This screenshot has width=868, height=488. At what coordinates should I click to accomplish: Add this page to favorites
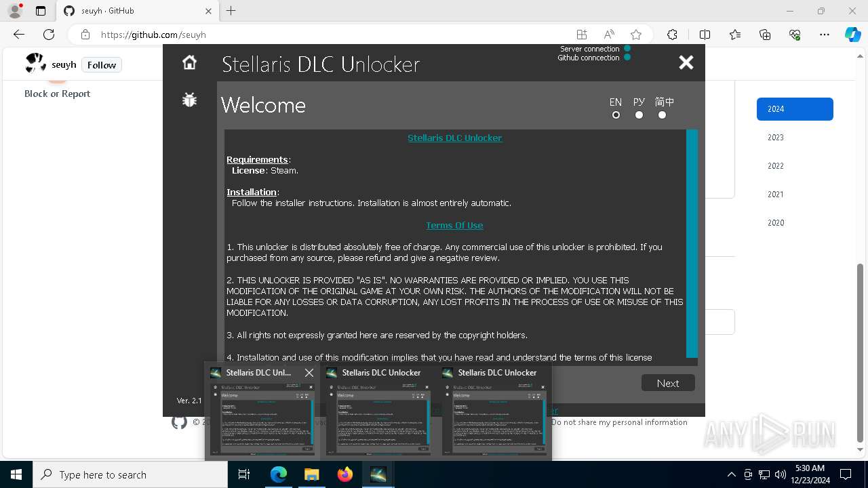click(x=636, y=35)
